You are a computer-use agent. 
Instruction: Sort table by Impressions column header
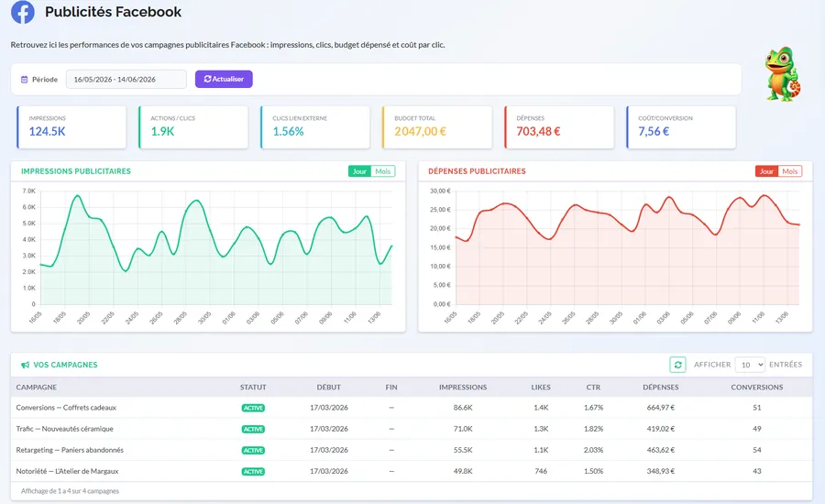tap(463, 388)
